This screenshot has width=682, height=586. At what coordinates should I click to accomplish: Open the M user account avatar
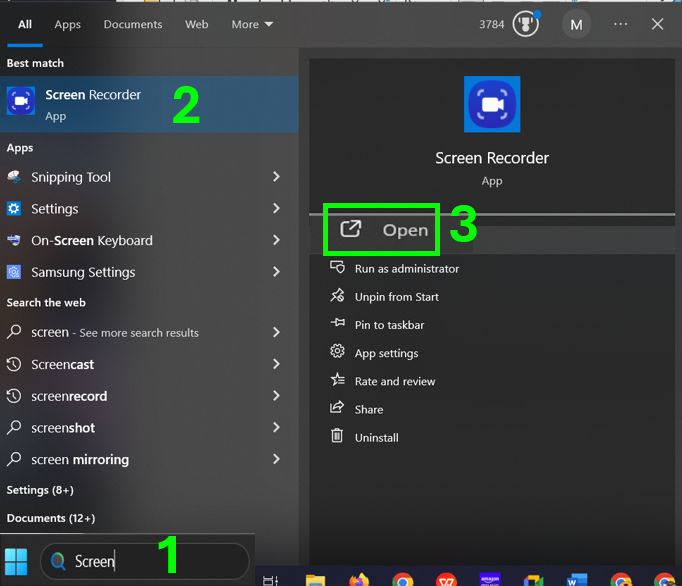[x=575, y=24]
